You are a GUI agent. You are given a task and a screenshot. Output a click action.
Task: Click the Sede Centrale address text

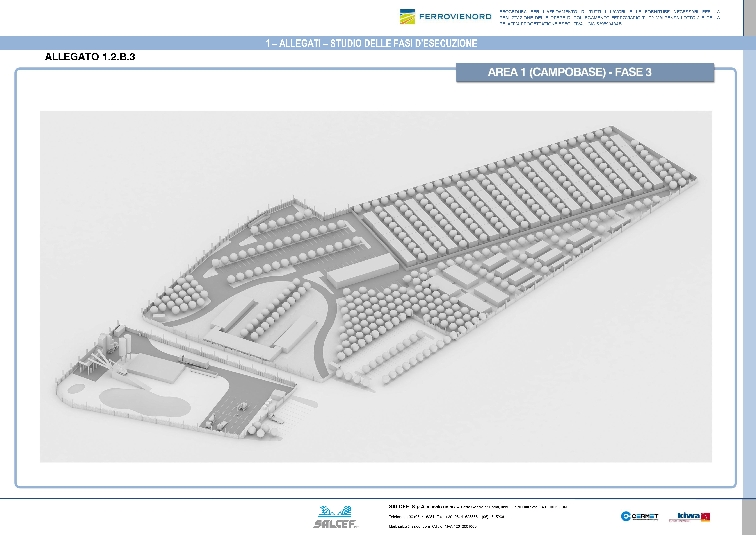click(x=514, y=507)
